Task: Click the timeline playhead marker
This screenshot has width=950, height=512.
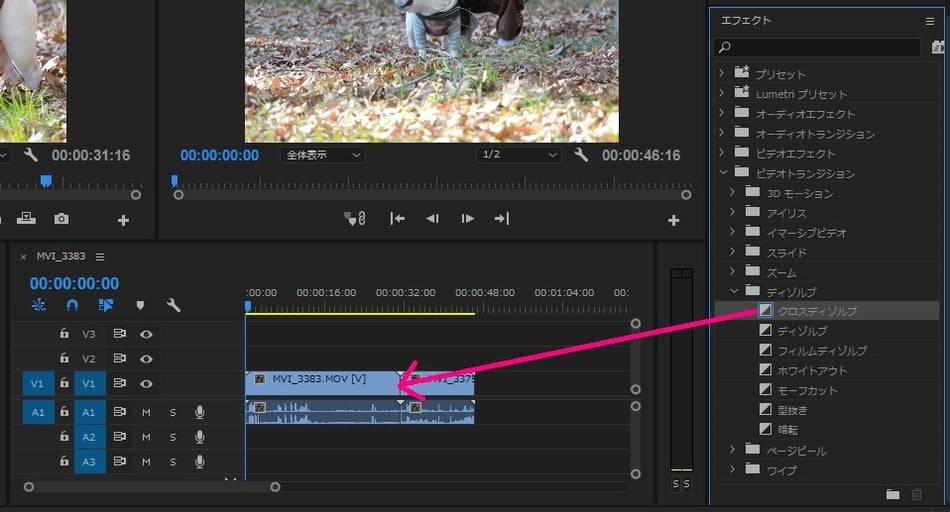Action: [248, 307]
